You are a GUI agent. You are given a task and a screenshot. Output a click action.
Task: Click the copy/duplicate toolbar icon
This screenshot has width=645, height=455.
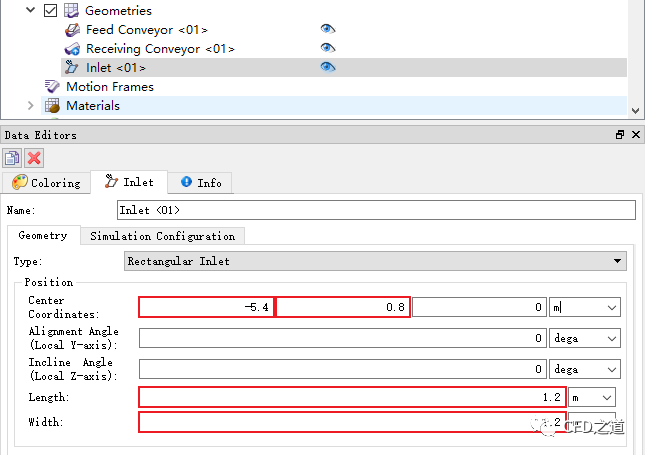[12, 158]
